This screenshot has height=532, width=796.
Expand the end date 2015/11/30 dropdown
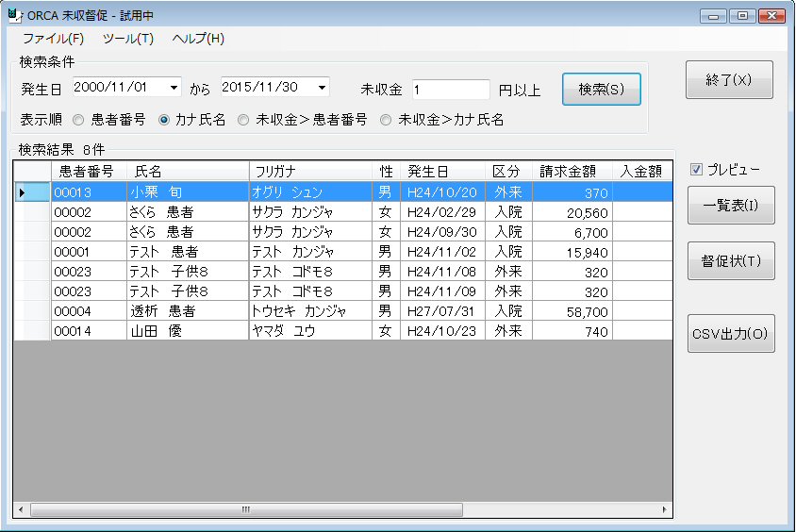[322, 88]
